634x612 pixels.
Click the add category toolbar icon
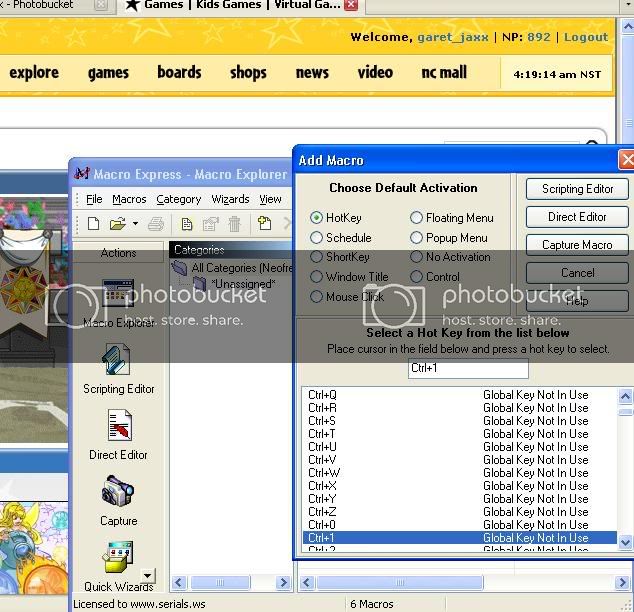pyautogui.click(x=265, y=224)
